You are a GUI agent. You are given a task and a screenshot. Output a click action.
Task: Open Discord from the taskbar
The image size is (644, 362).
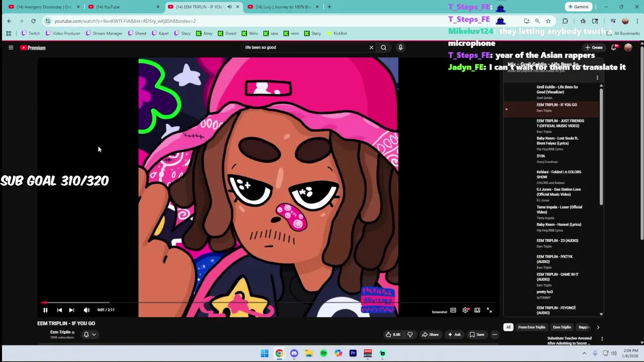click(294, 353)
